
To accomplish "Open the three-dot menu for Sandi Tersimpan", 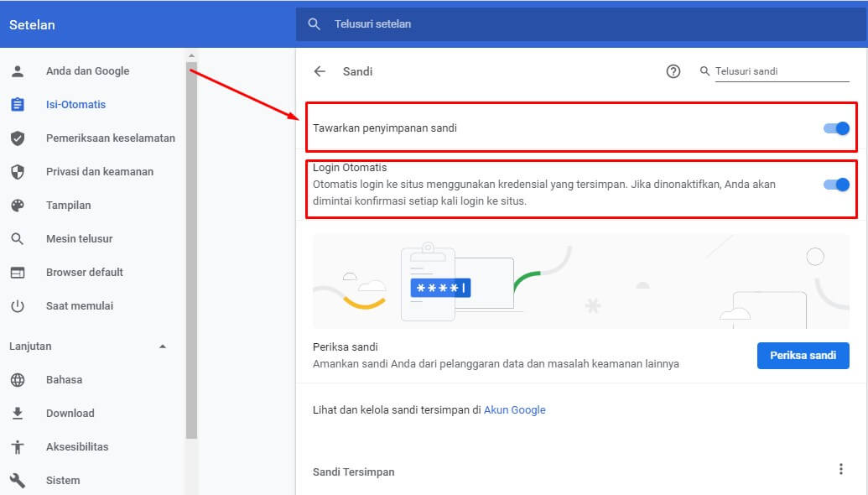I will [x=841, y=469].
